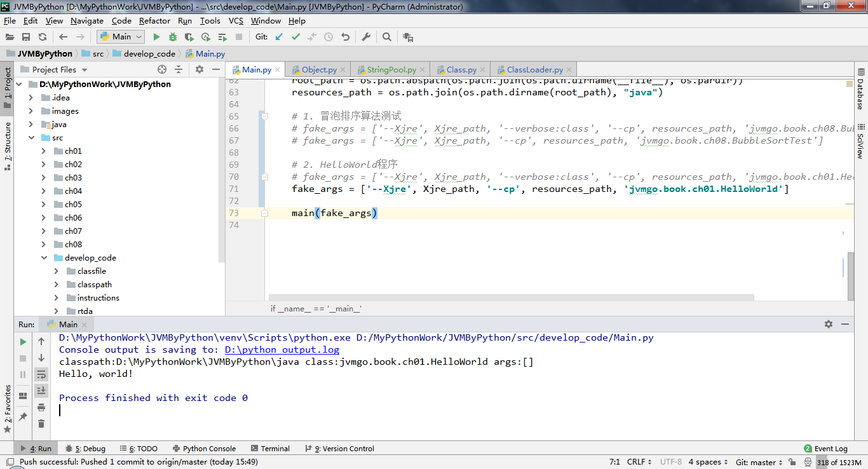Open the 5: Debug tool window
868x469 pixels.
coord(85,449)
